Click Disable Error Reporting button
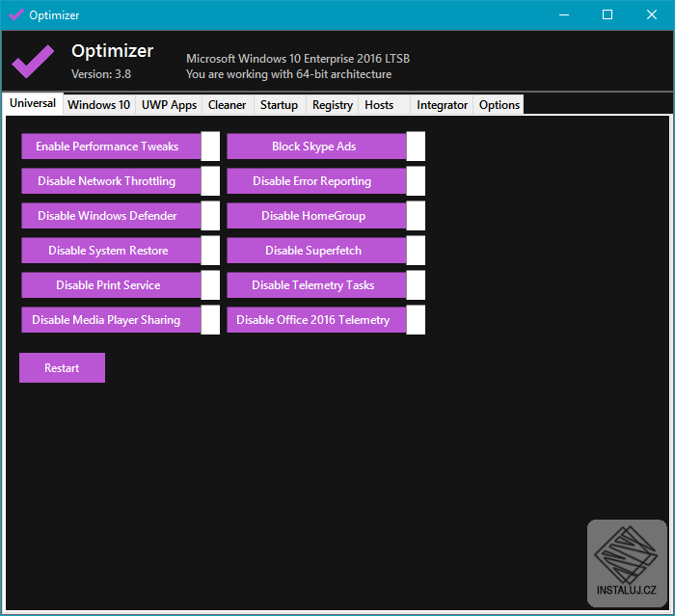Image resolution: width=675 pixels, height=616 pixels. pos(316,181)
